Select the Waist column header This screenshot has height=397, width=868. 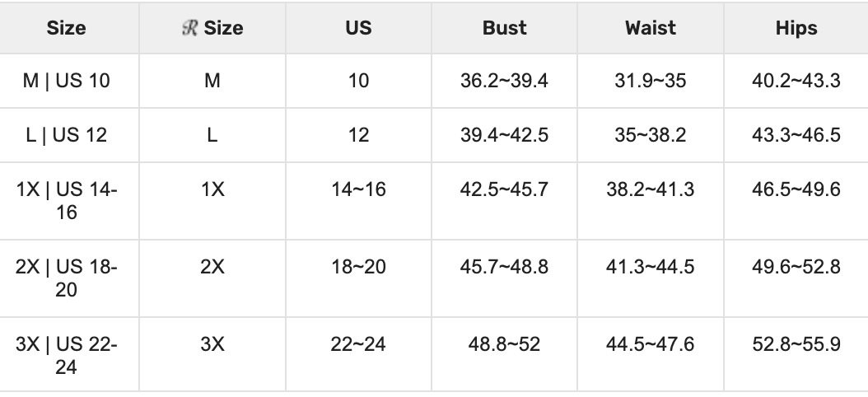coord(650,28)
